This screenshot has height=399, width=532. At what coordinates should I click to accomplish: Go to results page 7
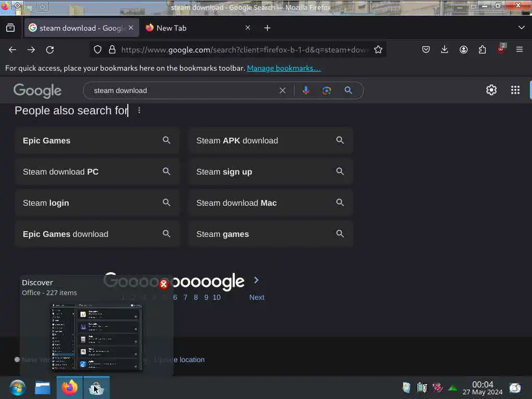[185, 297]
